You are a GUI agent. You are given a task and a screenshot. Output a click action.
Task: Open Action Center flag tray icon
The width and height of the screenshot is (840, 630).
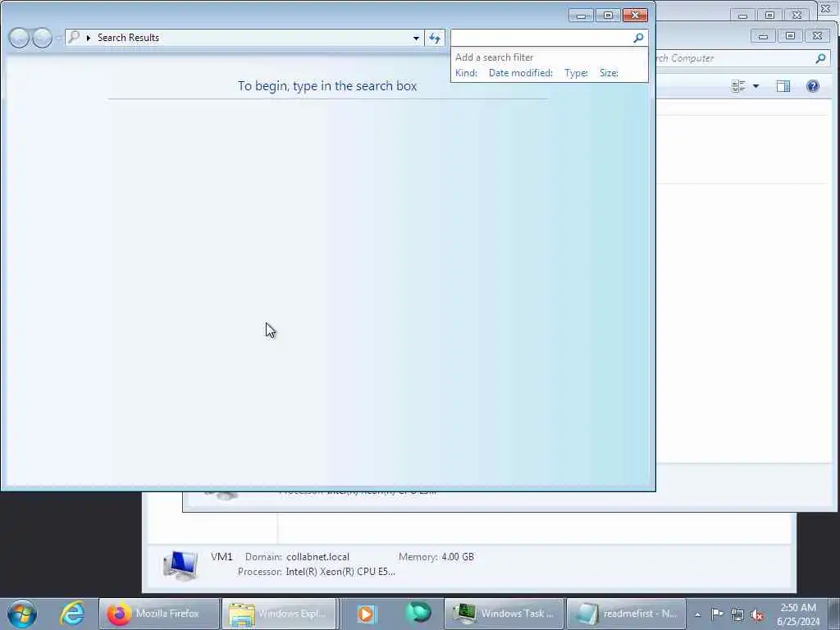click(717, 614)
